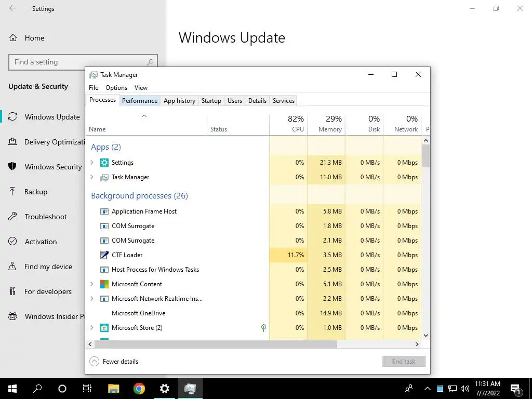Screen dimensions: 532x399
Task: Click the 11.7% CPU value of CTF Loader
Action: [296, 255]
